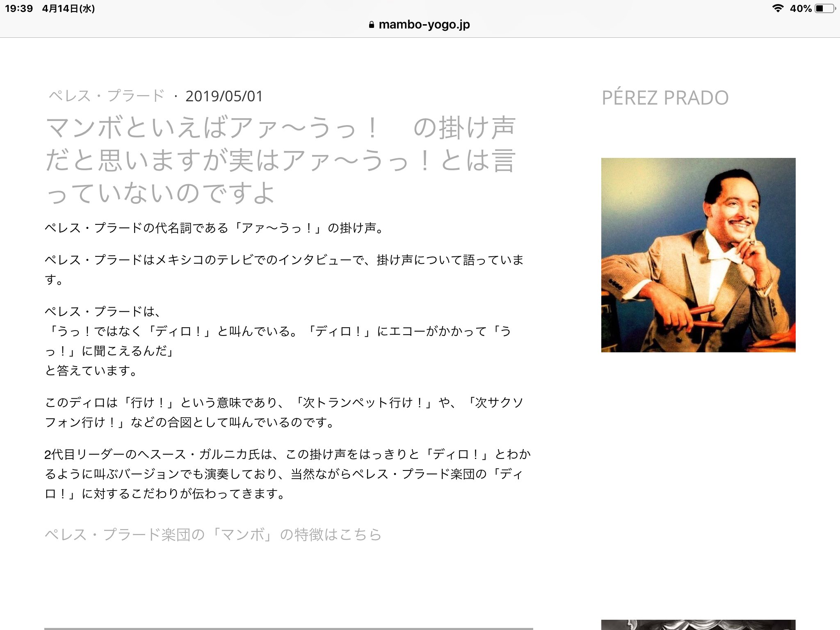Tap the 4月14日(水) date in the status bar
This screenshot has height=630, width=840.
coord(68,8)
